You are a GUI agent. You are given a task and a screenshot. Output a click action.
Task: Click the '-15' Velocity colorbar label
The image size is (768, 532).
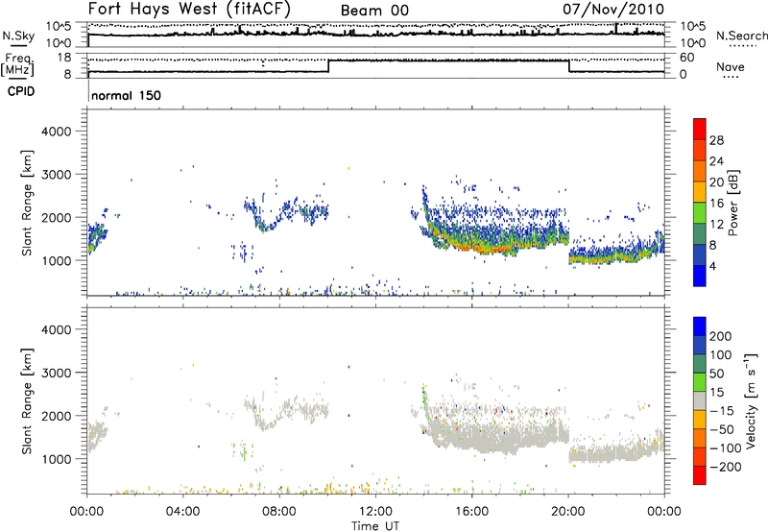click(722, 411)
